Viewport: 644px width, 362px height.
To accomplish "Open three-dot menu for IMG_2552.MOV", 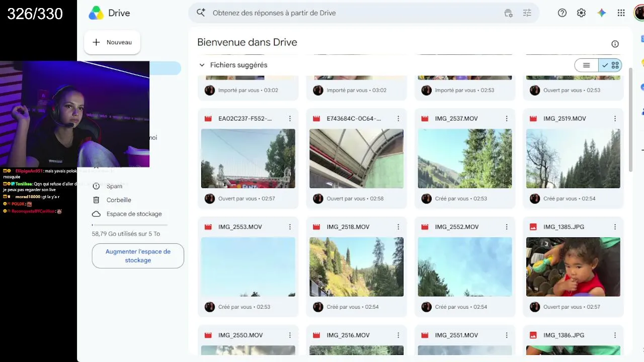I will pyautogui.click(x=507, y=227).
